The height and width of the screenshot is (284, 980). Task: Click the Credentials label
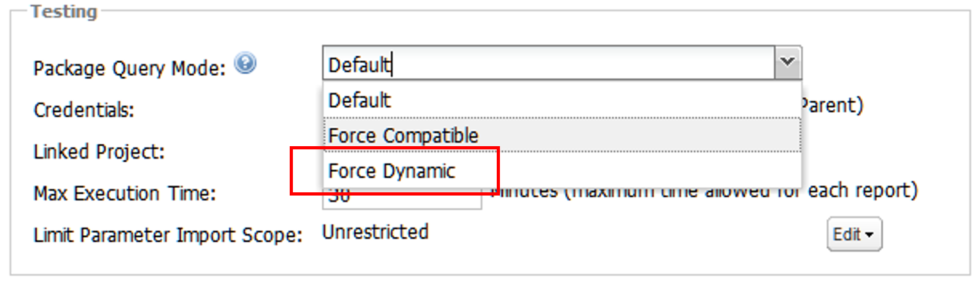[x=84, y=110]
